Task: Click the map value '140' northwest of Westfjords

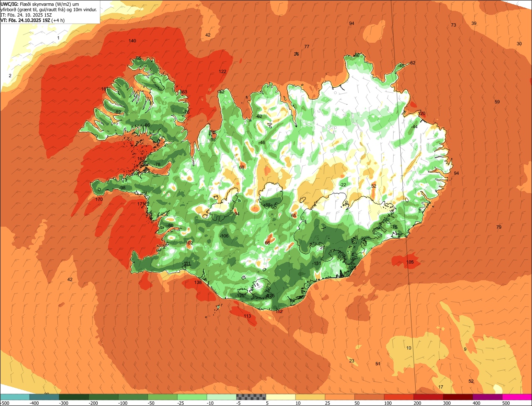Action: (x=132, y=41)
